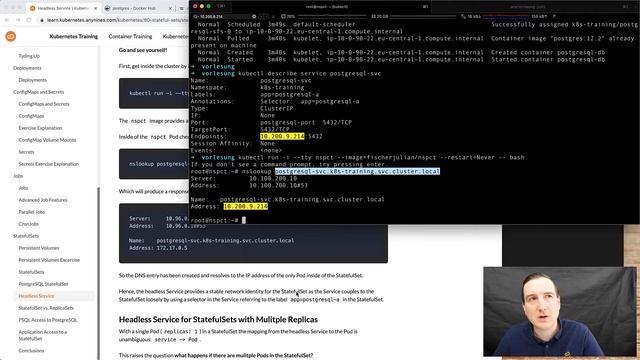Open ConfigMaps sidebar page

pos(31,116)
